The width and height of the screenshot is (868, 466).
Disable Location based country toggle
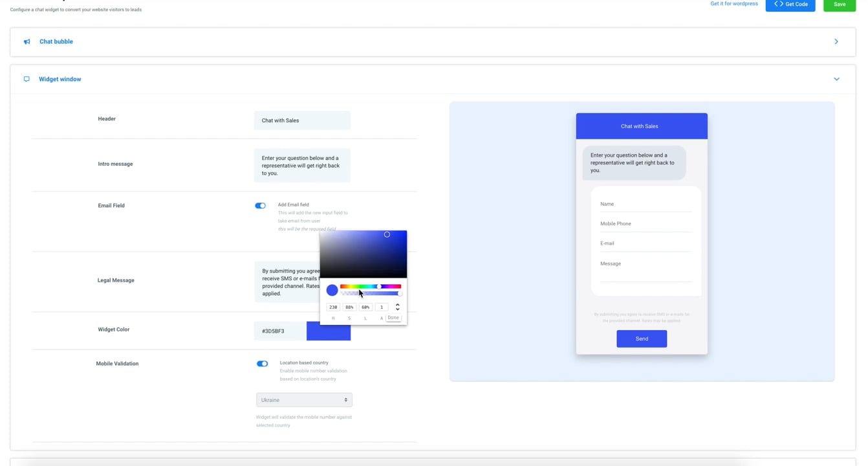[x=262, y=364]
